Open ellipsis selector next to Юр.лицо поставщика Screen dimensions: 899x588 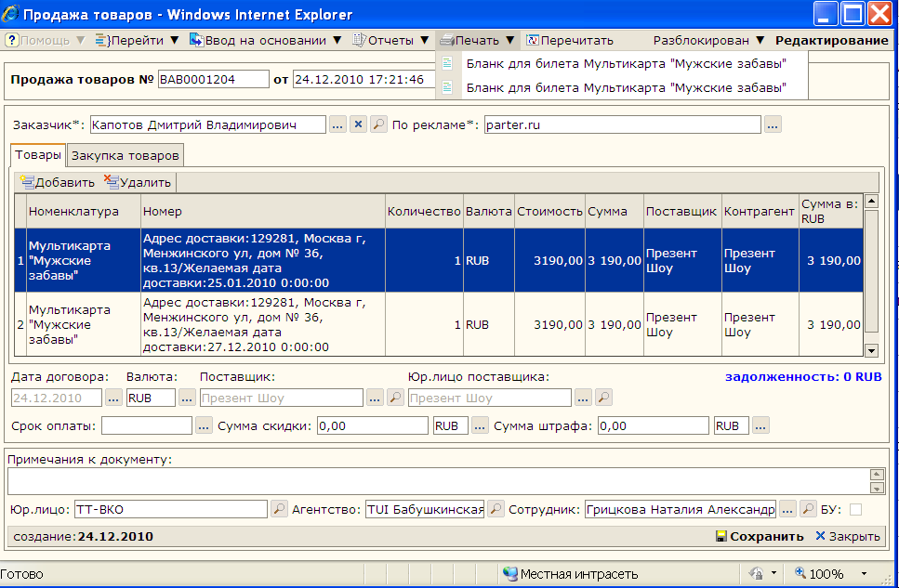(x=583, y=398)
